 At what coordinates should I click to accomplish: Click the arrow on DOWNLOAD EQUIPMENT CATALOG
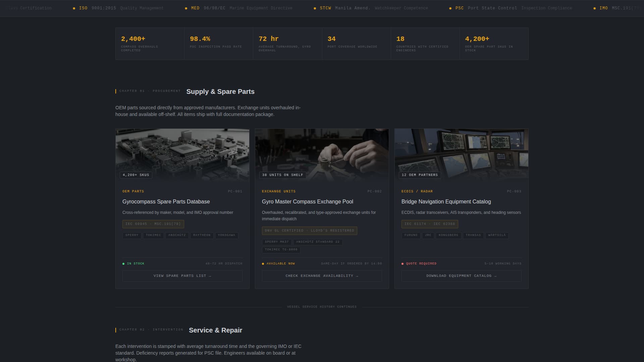pos(496,276)
